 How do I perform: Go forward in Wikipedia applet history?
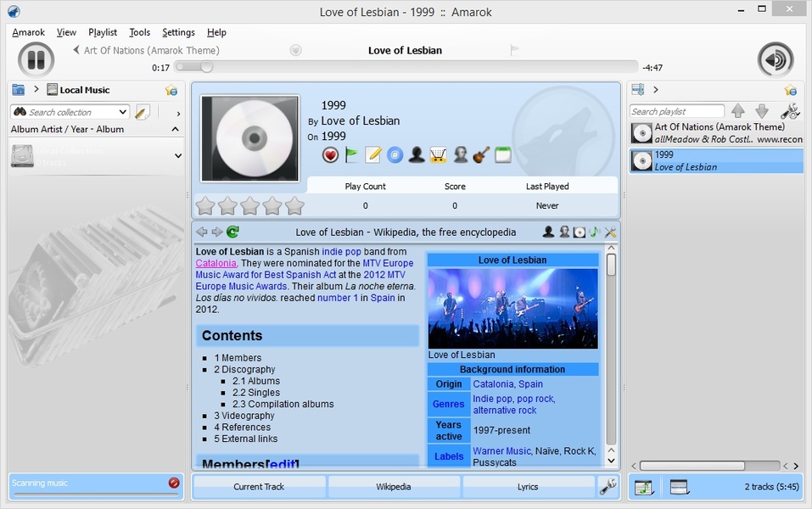217,232
